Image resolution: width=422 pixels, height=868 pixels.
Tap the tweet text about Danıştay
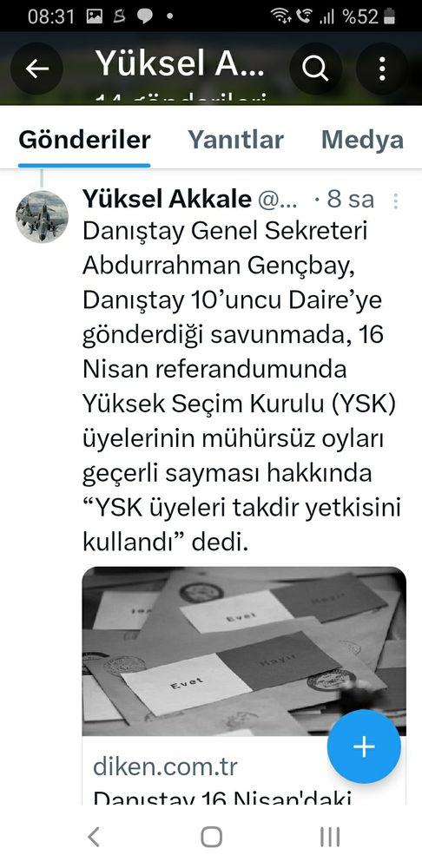click(x=241, y=386)
